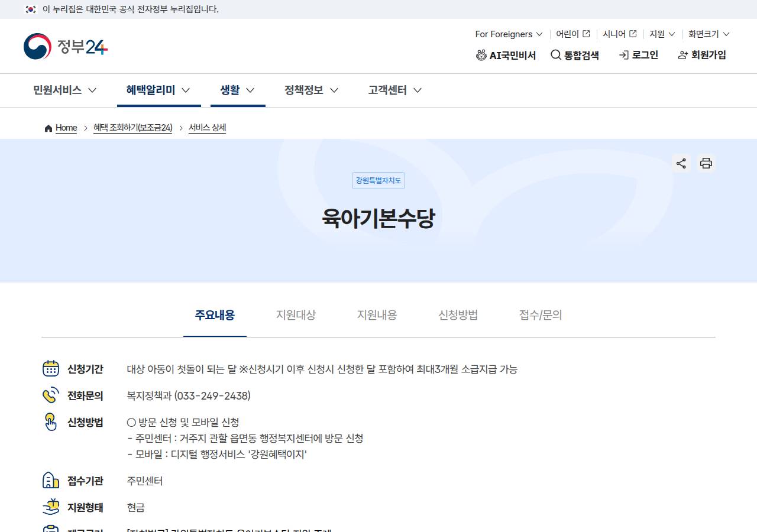Expand the 민원서비스 menu
The width and height of the screenshot is (757, 532).
click(x=65, y=90)
